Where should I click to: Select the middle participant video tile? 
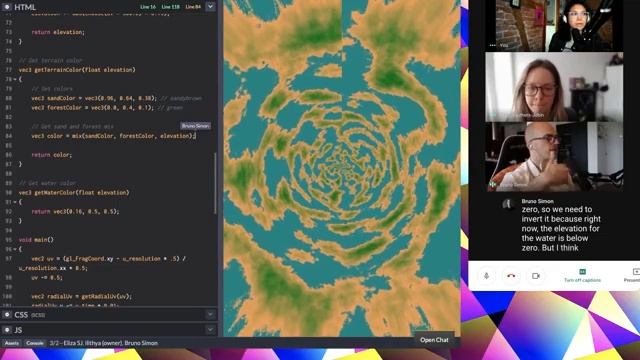tap(554, 87)
